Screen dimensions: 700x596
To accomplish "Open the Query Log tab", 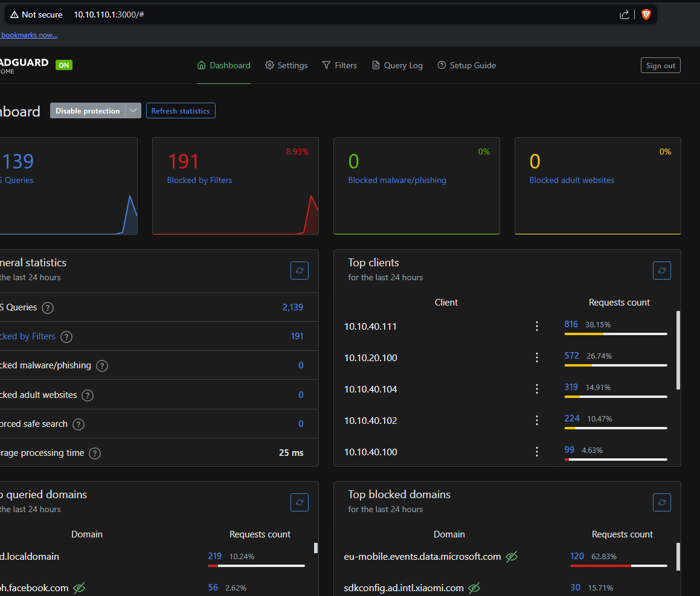I will pyautogui.click(x=397, y=65).
